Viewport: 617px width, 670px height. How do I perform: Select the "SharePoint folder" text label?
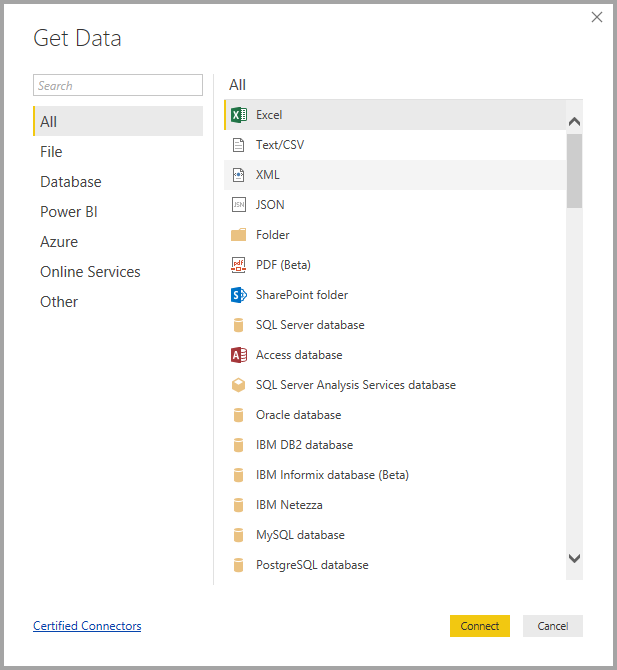302,295
